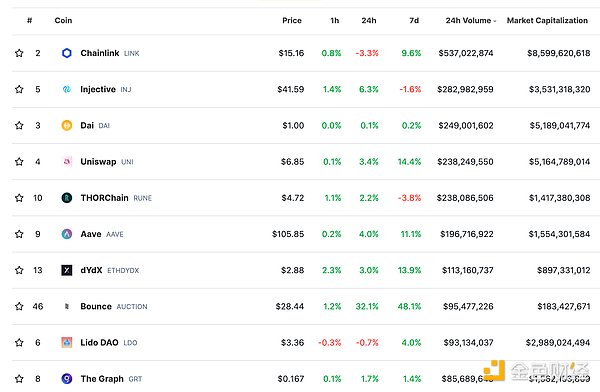Viewport: 600px width, 392px height.
Task: Open the THORChain coin link
Action: click(x=104, y=198)
